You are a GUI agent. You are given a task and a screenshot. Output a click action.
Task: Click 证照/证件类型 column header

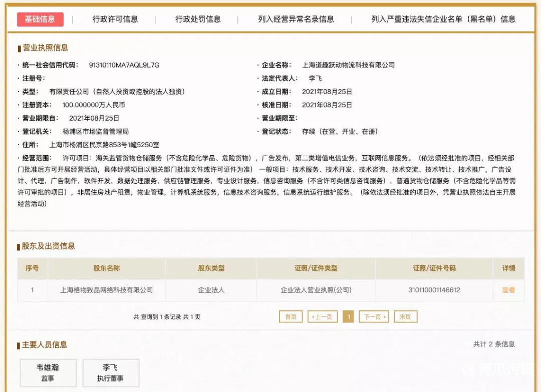[316, 268]
